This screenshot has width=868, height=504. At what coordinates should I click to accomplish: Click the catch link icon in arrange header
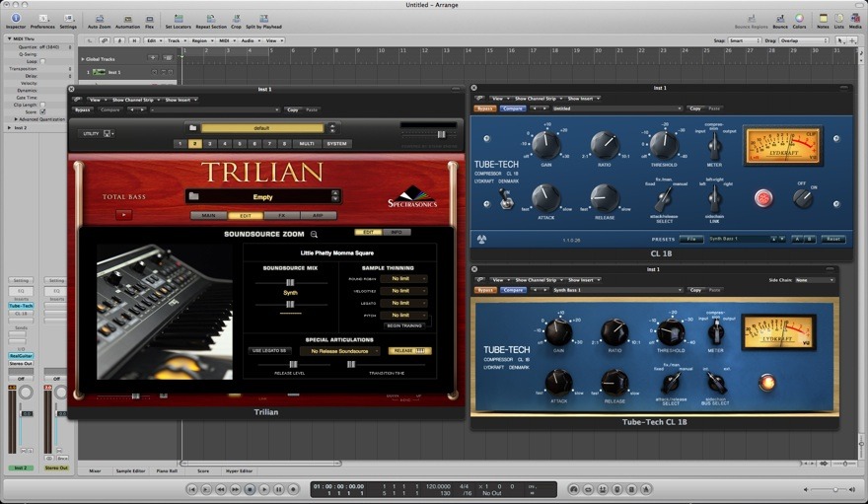coord(105,40)
